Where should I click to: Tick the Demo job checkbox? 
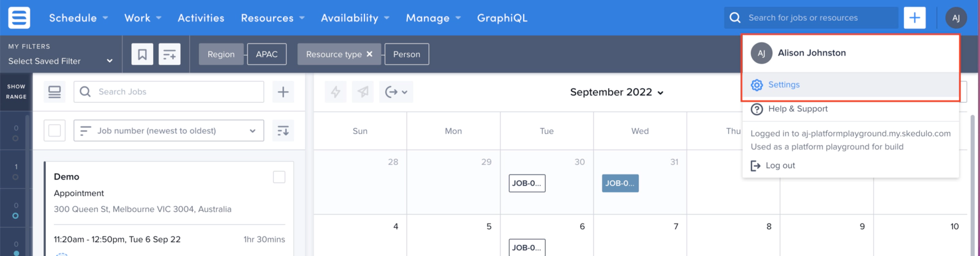[x=279, y=177]
